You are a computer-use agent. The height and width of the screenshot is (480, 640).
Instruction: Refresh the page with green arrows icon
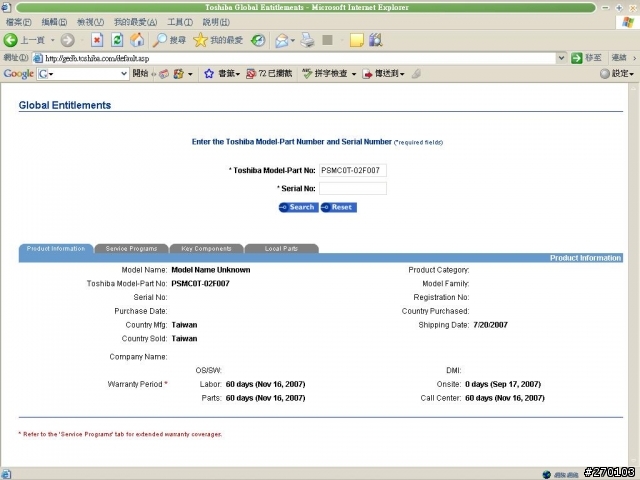pyautogui.click(x=117, y=40)
